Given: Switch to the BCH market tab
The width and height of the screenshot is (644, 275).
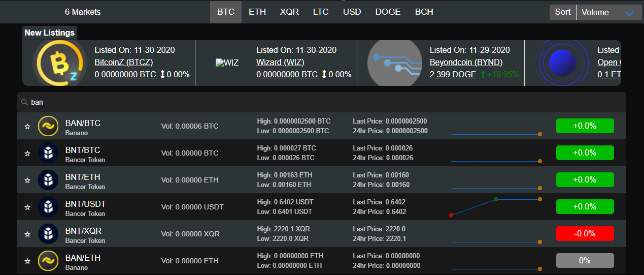Looking at the screenshot, I should pos(424,12).
